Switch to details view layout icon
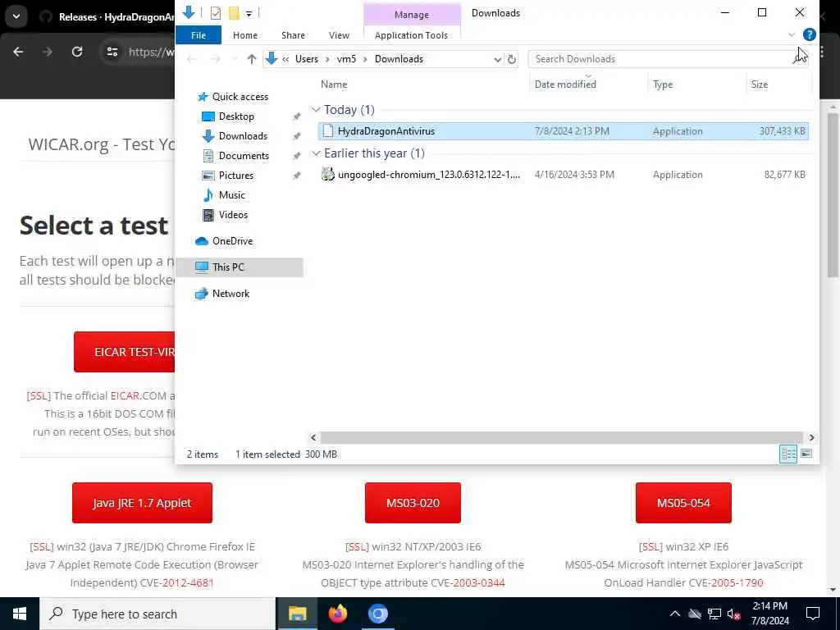The image size is (840, 630). [x=788, y=454]
